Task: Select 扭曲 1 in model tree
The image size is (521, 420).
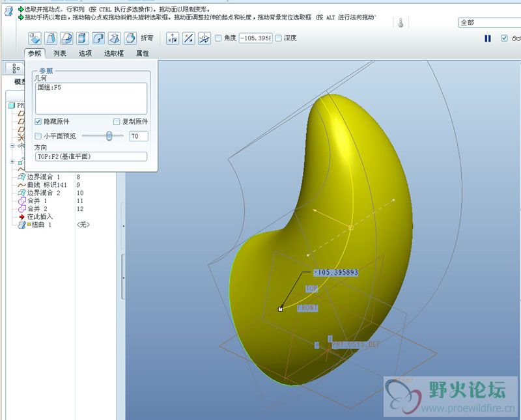Action: coord(35,225)
